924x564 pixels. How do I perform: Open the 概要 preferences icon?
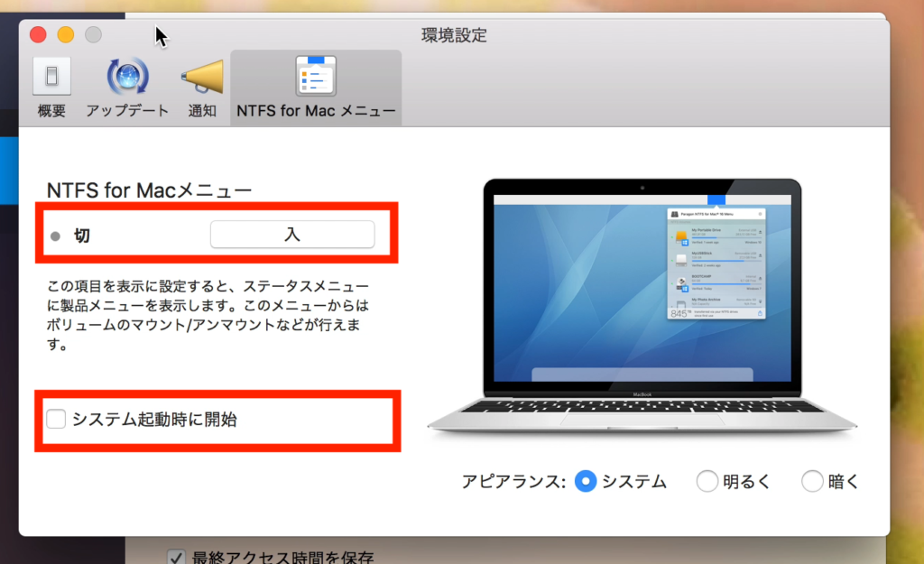click(51, 76)
